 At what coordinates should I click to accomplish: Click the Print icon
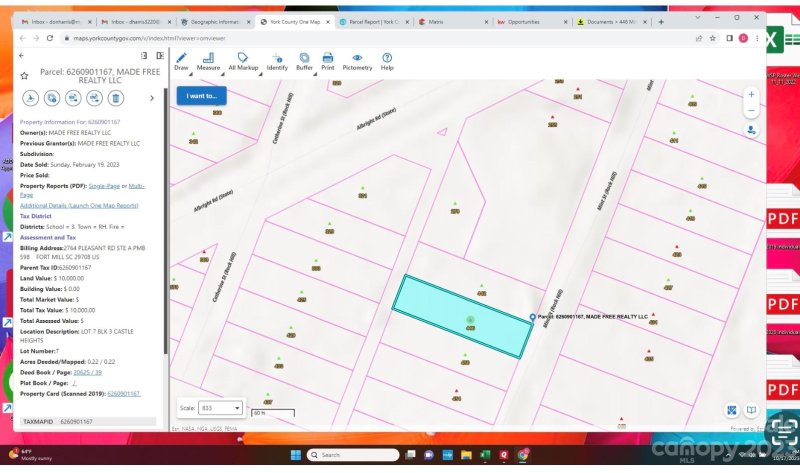(x=328, y=61)
